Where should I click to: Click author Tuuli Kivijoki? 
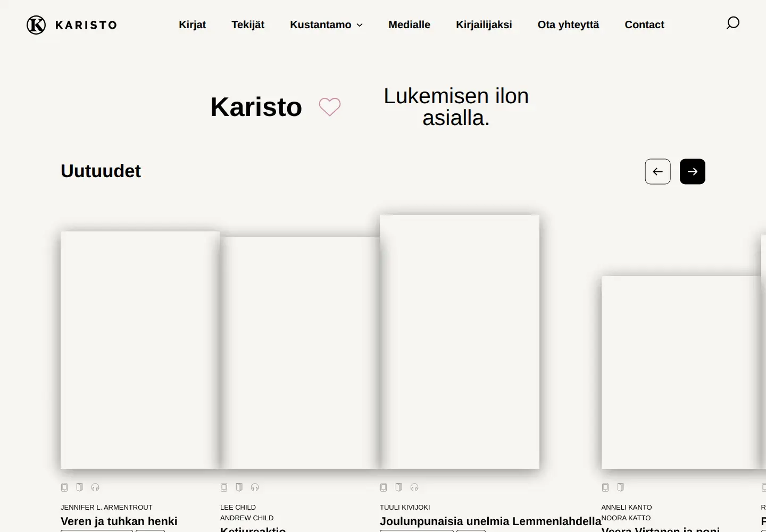[405, 508]
